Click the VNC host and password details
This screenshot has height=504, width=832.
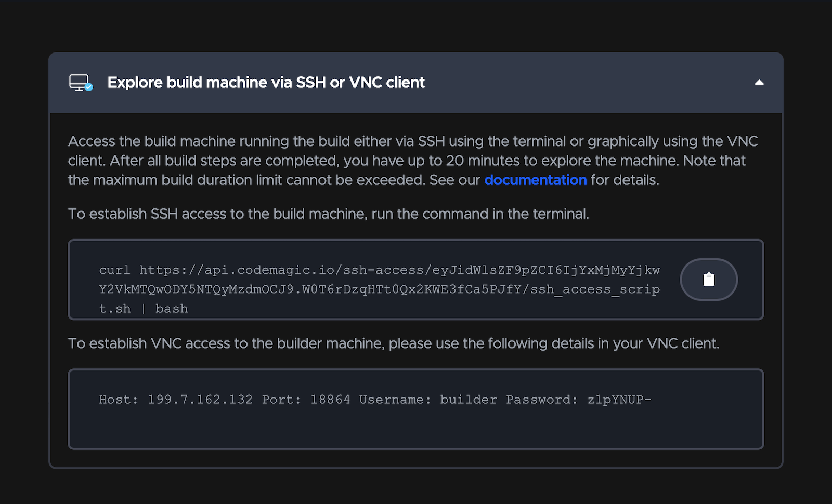(x=375, y=400)
